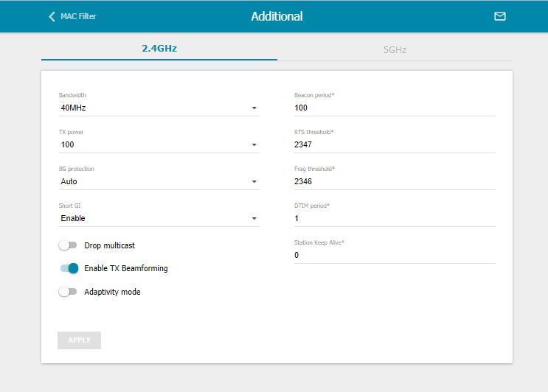The image size is (548, 392).
Task: Switch to the 2.4GHz tab
Action: [159, 49]
